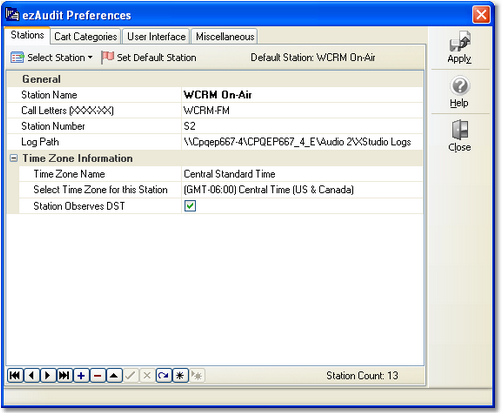Click the Log Path row label

tap(40, 142)
